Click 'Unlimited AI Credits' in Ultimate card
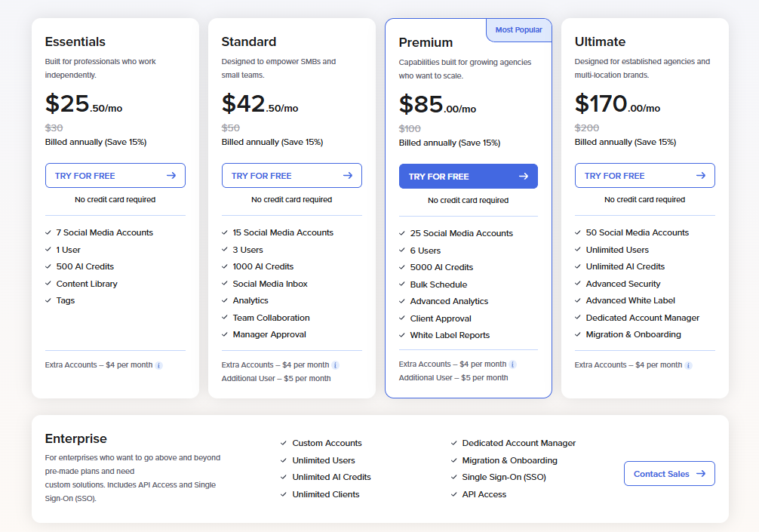Viewport: 759px width, 532px height. 625,266
